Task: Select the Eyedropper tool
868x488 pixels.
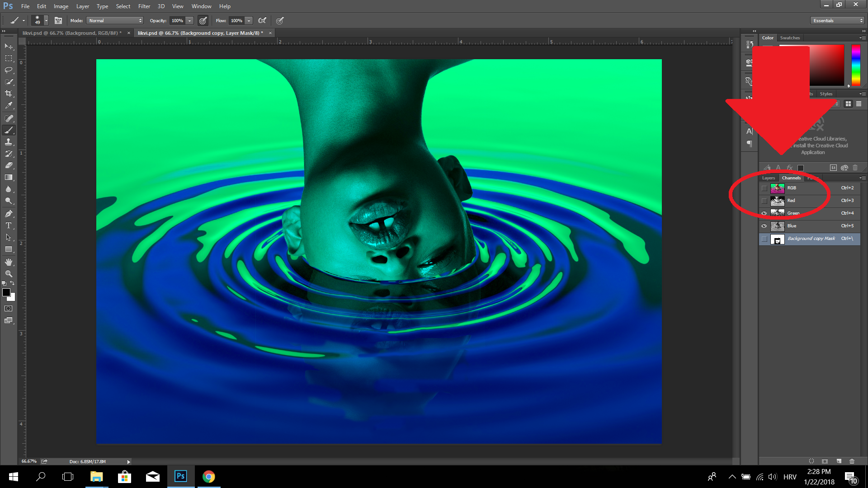Action: pos(9,105)
